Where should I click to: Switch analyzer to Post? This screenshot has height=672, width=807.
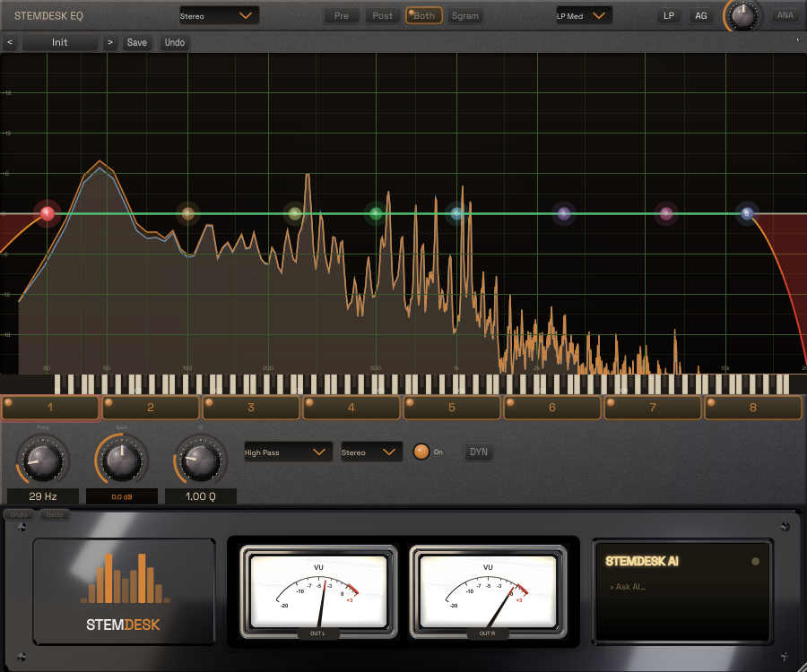coord(382,16)
